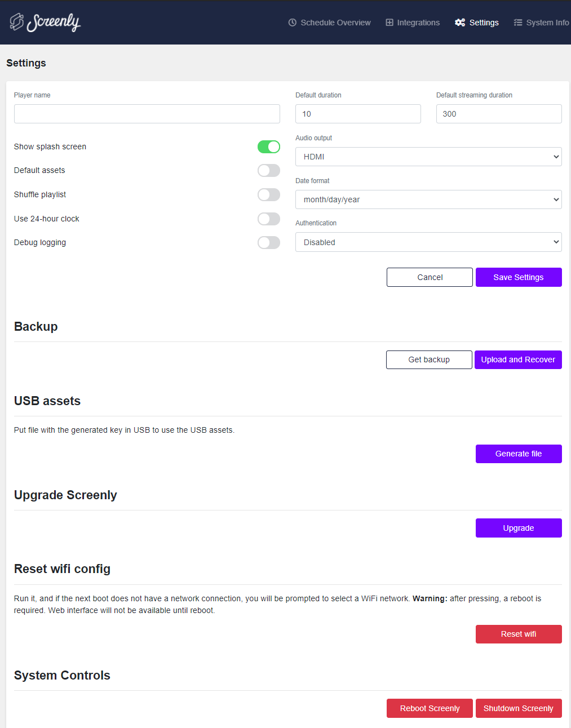571x728 pixels.
Task: Open the Date format selector
Action: pos(428,199)
